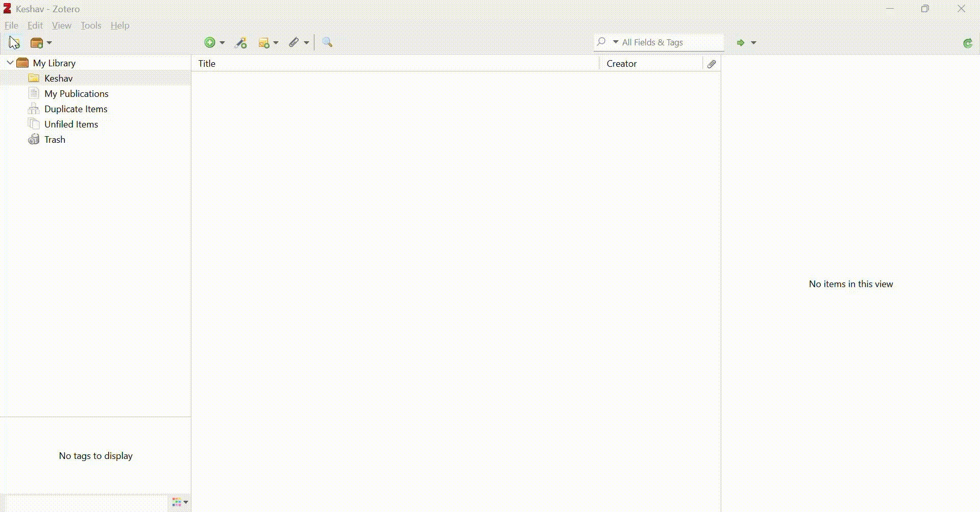Click the Sync with zotero.org icon
The width and height of the screenshot is (980, 512).
(x=968, y=43)
